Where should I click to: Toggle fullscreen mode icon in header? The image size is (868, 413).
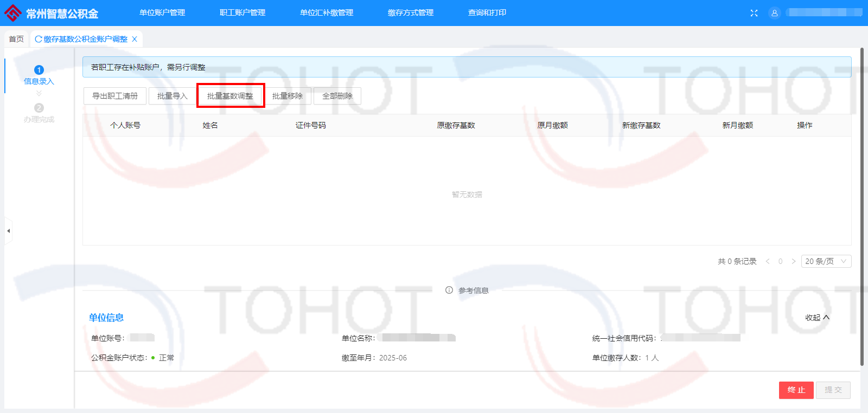(x=754, y=13)
